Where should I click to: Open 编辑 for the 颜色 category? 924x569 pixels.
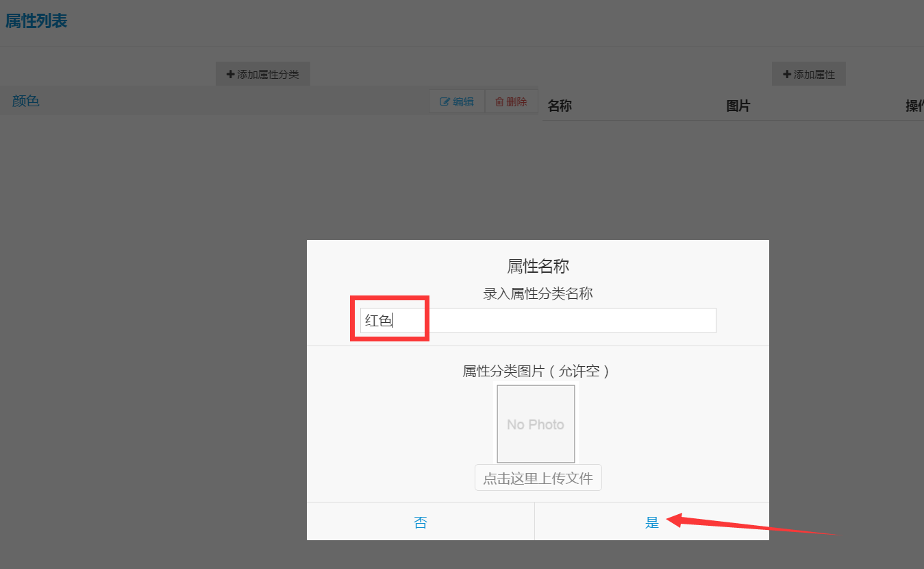pos(457,101)
